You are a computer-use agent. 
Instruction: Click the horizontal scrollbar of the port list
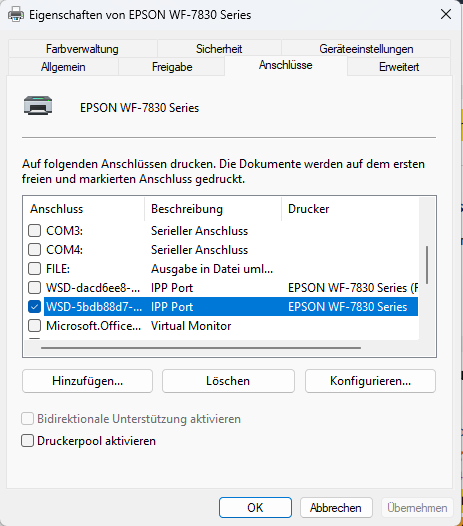tap(201, 348)
